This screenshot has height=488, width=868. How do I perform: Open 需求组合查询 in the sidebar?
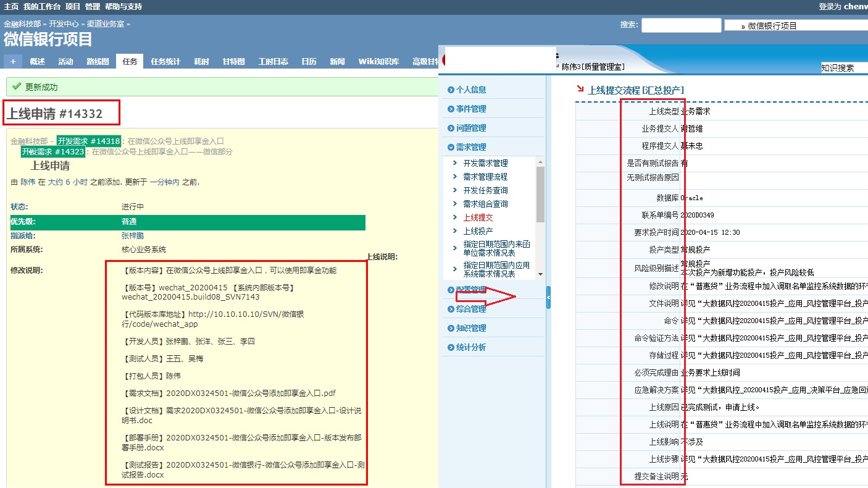click(486, 204)
